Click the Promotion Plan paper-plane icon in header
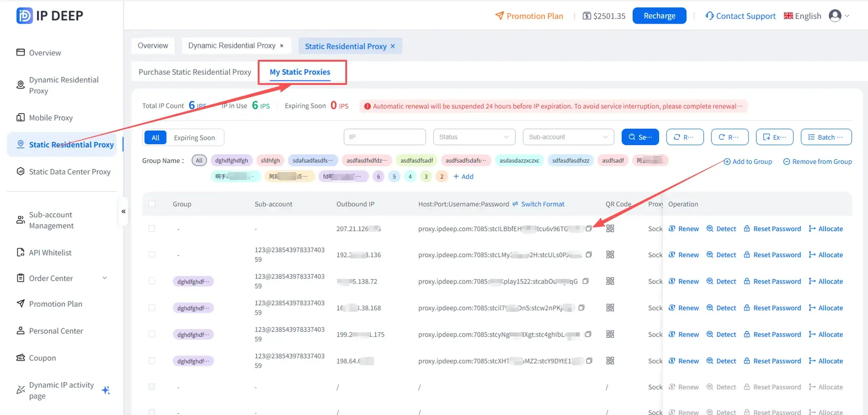Image resolution: width=868 pixels, height=415 pixels. click(x=499, y=16)
